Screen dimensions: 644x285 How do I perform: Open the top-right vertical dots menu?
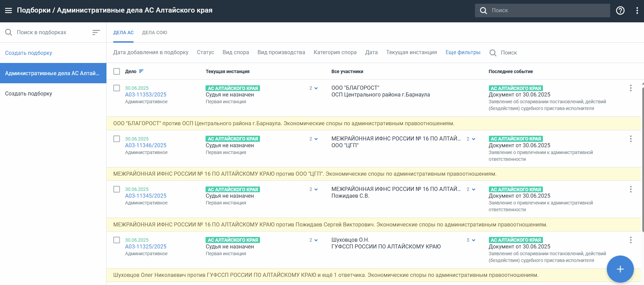point(637,10)
